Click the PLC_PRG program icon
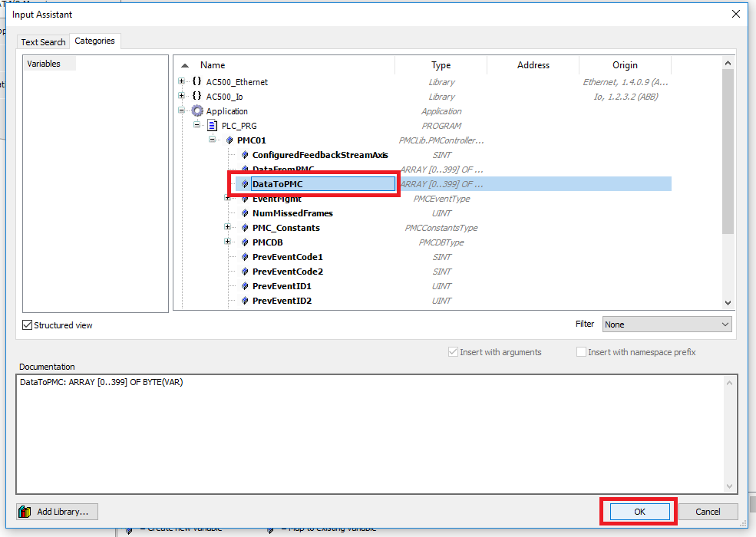 click(213, 125)
